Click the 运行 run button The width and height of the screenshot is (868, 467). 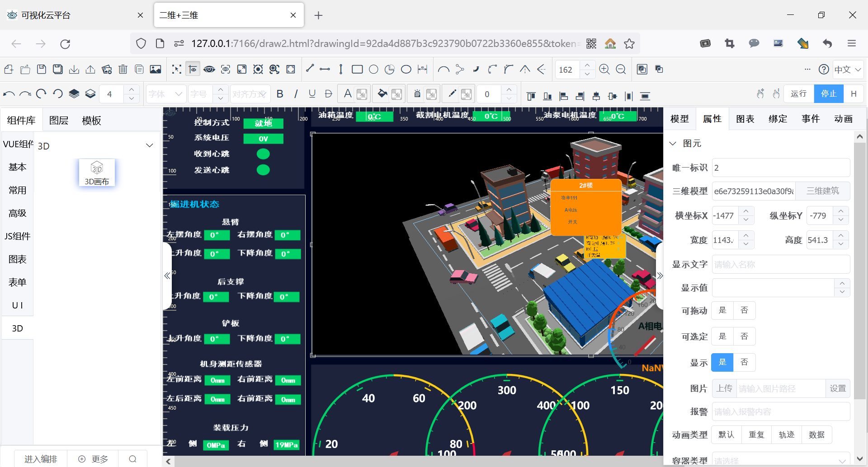coord(799,93)
